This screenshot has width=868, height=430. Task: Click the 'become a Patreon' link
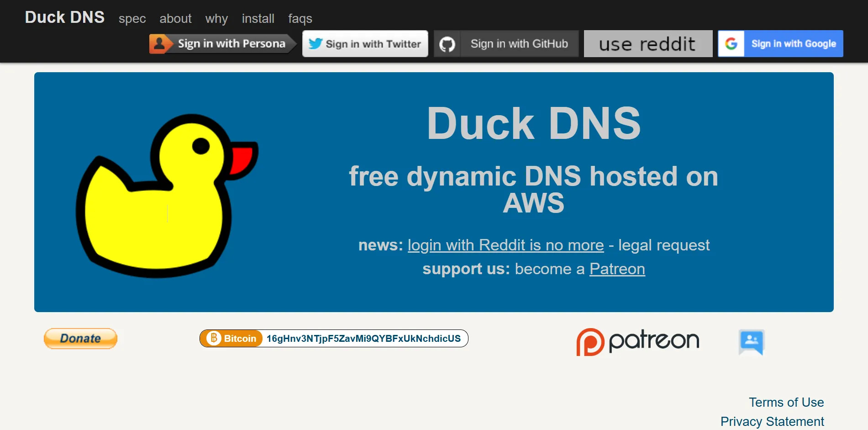coord(617,269)
